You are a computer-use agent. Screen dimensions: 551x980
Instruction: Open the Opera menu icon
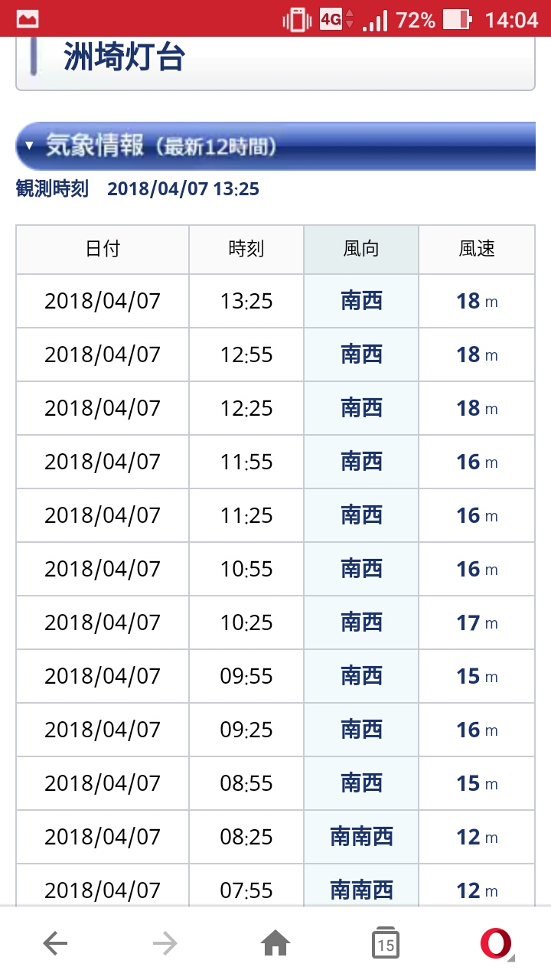coord(496,944)
